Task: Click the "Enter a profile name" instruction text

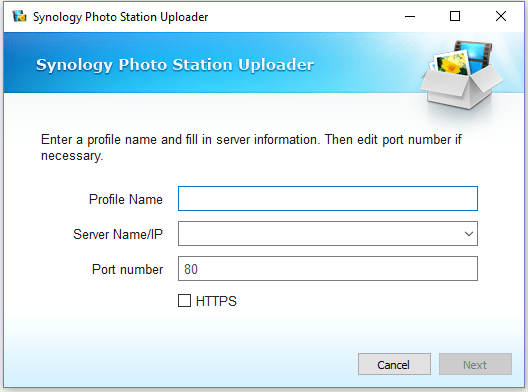Action: coord(251,148)
